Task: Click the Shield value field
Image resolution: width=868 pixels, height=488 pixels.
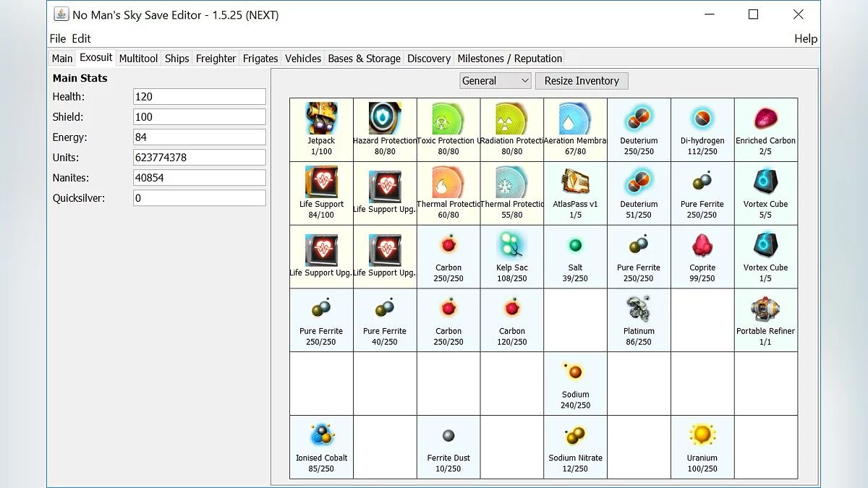Action: [200, 116]
